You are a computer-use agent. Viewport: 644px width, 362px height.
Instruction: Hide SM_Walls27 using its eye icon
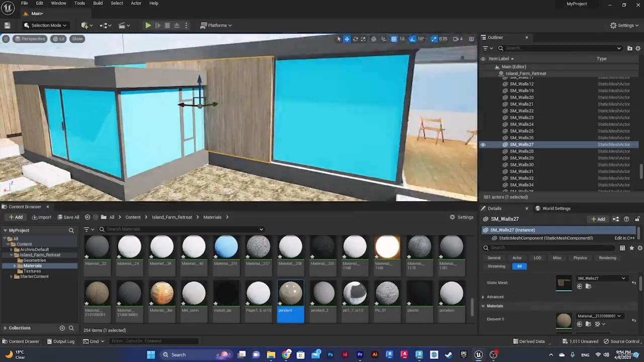[483, 145]
